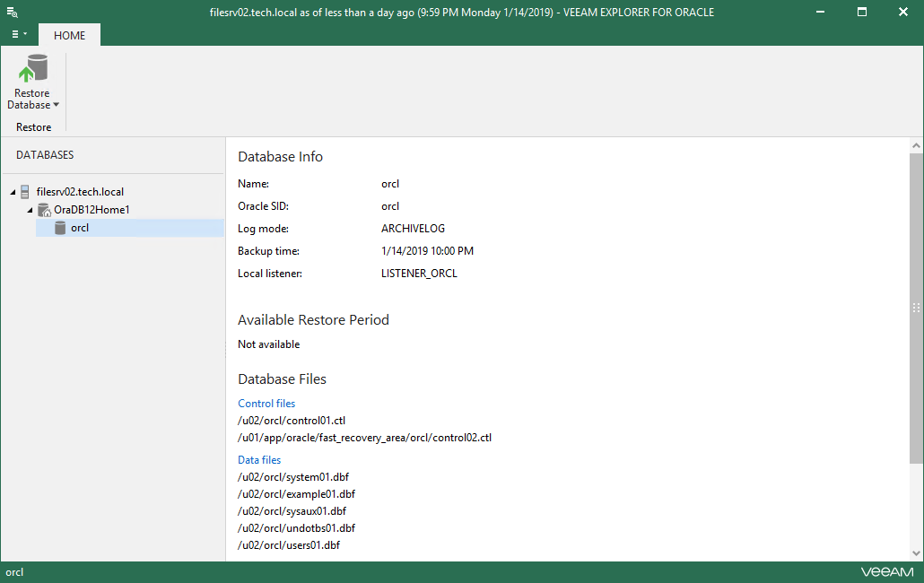
Task: Click the /u02/orcl/users01.dbf file path
Action: click(x=289, y=545)
